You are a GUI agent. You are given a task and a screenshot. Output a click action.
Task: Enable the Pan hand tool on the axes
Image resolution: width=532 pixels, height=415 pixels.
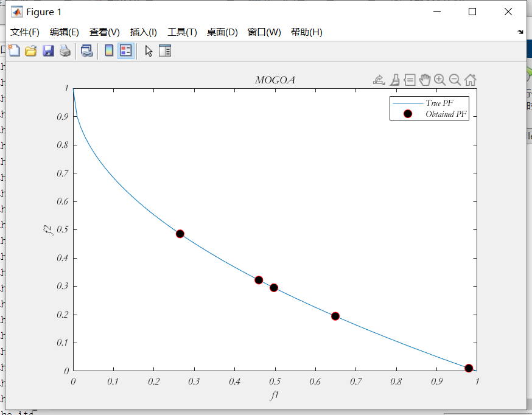(x=425, y=80)
